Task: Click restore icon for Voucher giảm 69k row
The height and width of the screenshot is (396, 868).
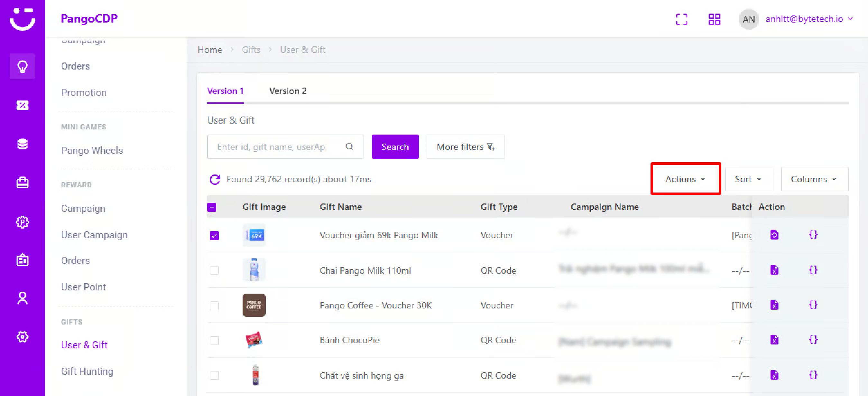Action: [774, 234]
